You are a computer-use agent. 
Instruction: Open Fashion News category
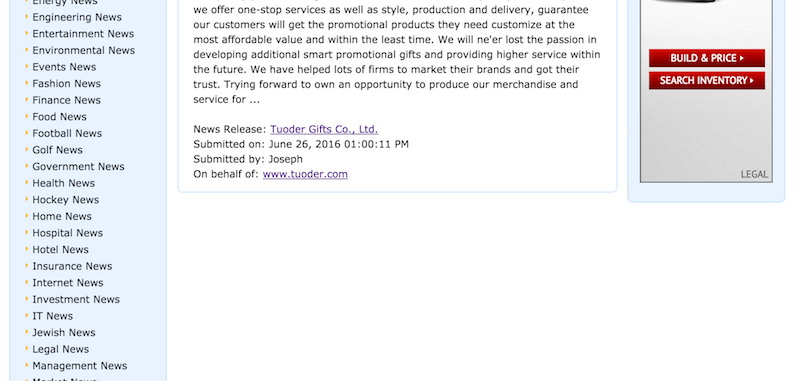click(x=66, y=84)
